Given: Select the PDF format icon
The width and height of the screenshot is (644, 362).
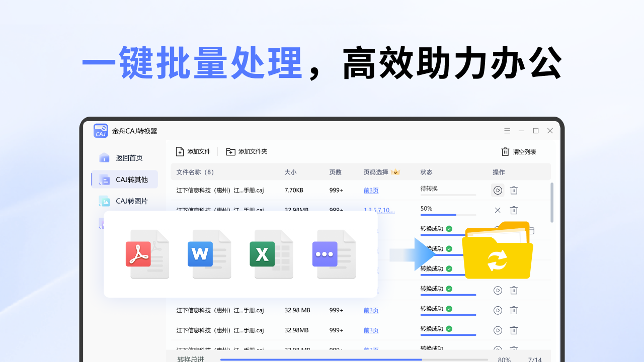Looking at the screenshot, I should [147, 254].
